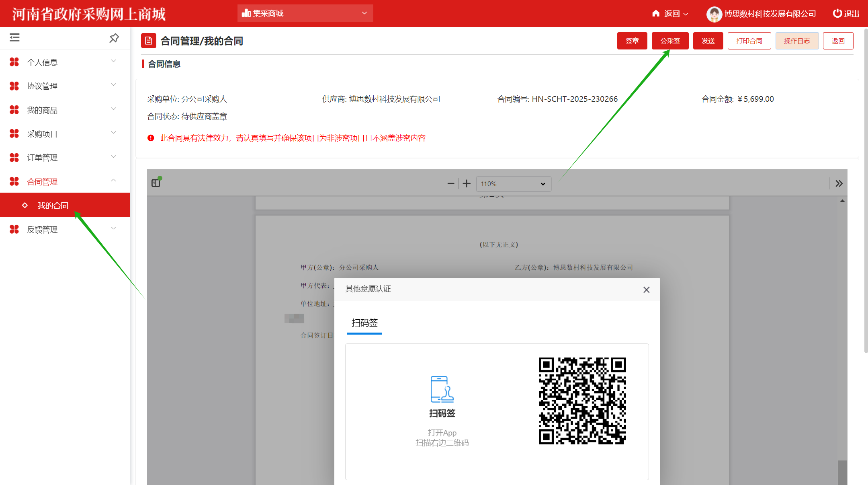Toggle the PDF viewer sidebar icon

(156, 183)
